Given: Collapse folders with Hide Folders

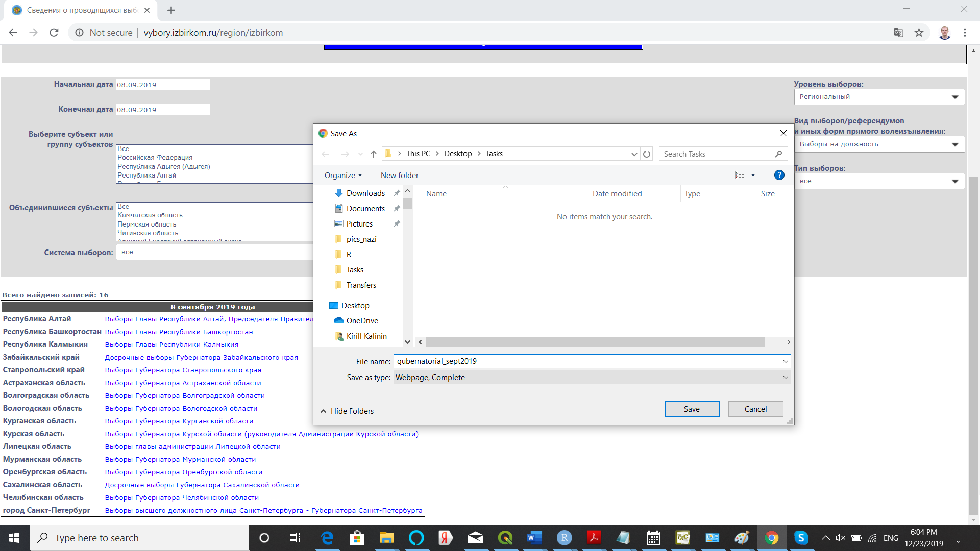Looking at the screenshot, I should pos(347,411).
